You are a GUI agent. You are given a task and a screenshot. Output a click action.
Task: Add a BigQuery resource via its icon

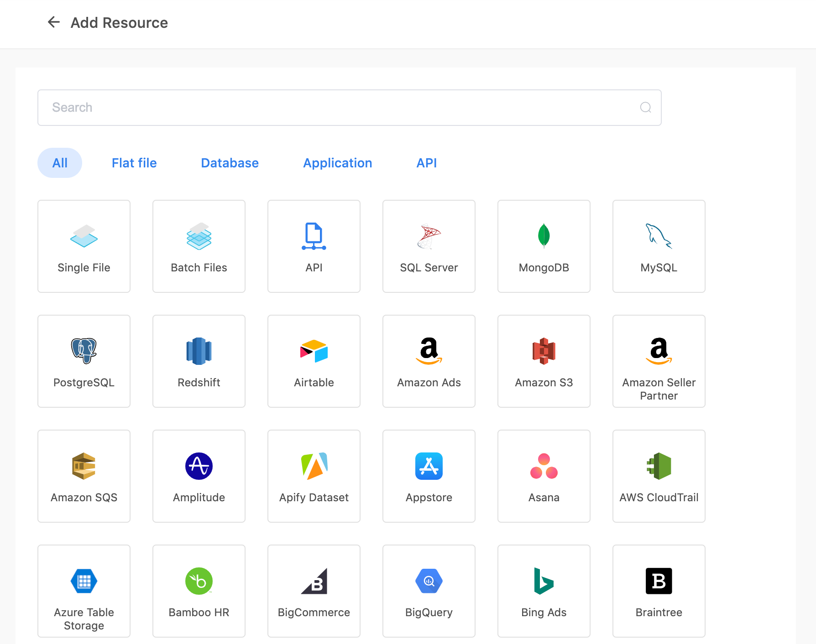[x=429, y=581]
